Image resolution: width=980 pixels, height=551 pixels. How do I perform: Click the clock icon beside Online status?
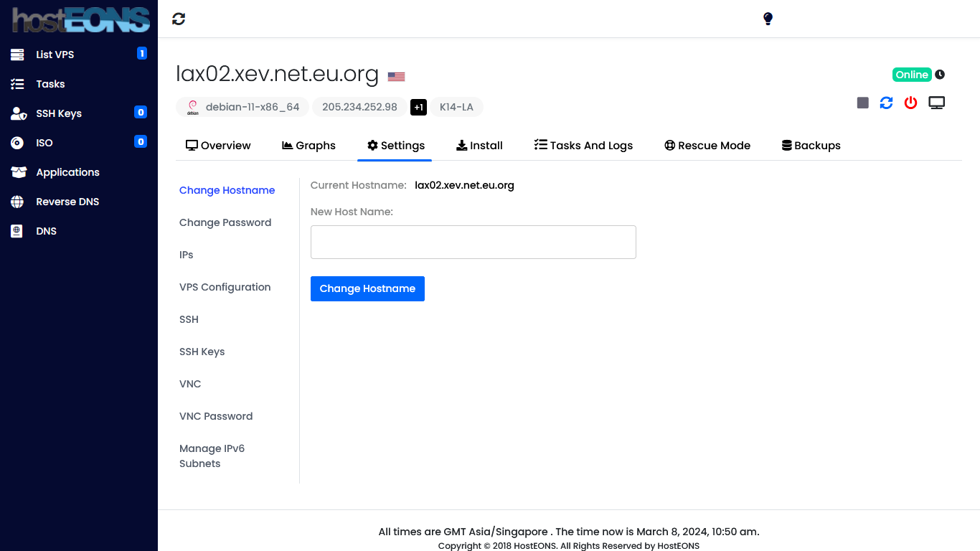pyautogui.click(x=940, y=75)
